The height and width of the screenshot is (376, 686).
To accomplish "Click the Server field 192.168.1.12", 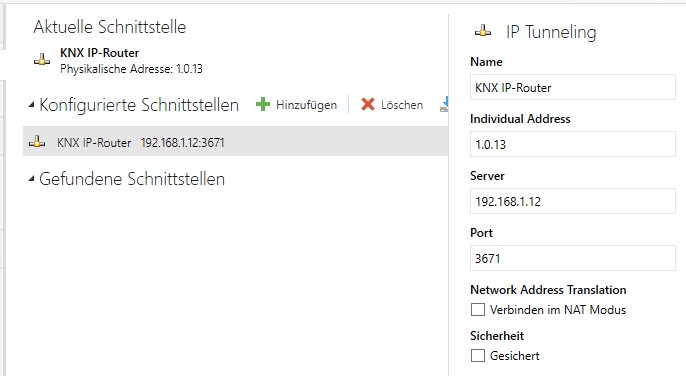I will pos(573,201).
